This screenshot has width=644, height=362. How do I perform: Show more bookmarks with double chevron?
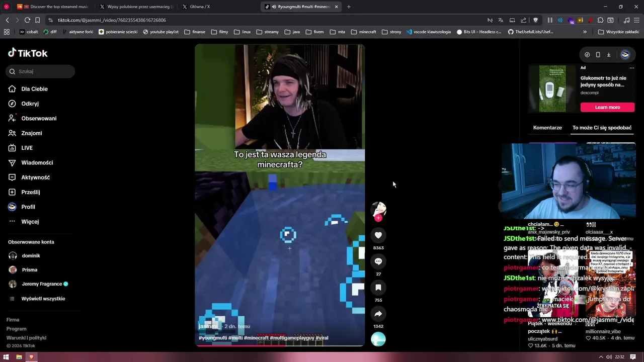click(585, 32)
